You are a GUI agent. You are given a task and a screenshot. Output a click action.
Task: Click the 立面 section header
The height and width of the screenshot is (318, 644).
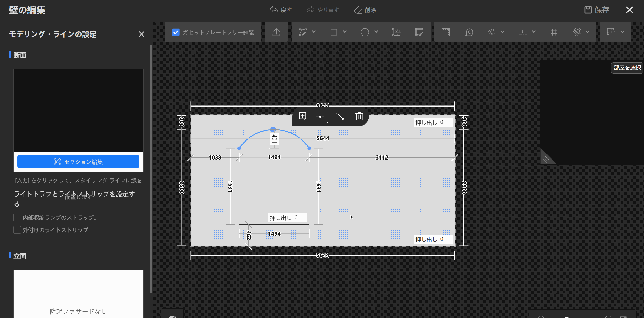click(20, 256)
